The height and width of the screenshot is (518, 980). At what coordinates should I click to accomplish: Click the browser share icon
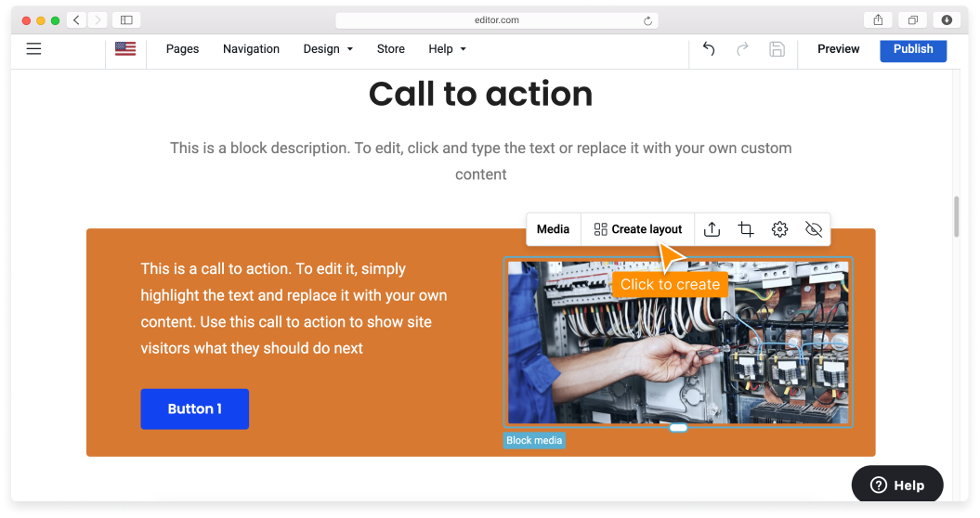(x=878, y=20)
